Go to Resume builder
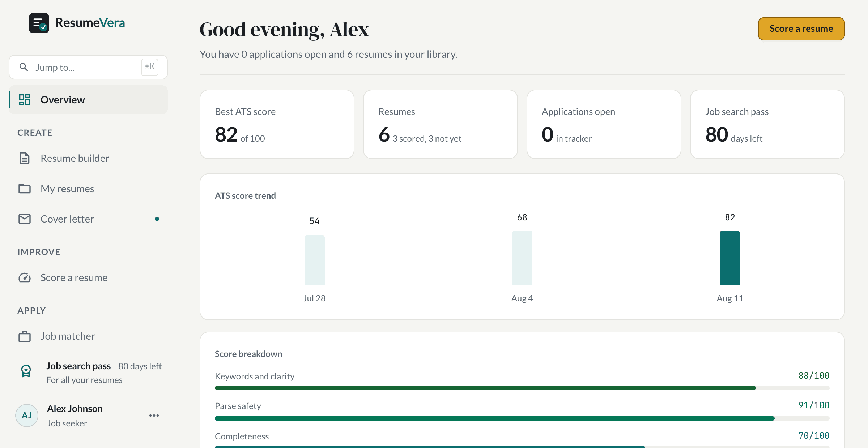Screen dimensions: 868x448 pyautogui.click(x=88, y=158)
